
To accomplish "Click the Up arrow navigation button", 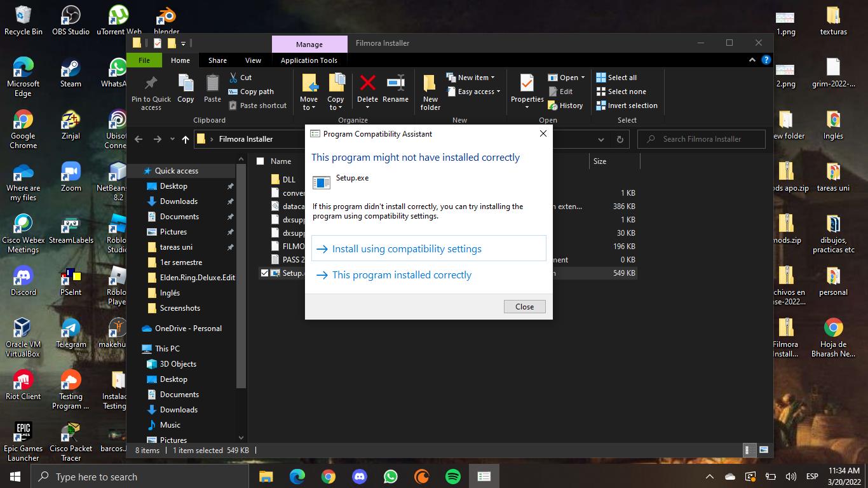I will 186,139.
